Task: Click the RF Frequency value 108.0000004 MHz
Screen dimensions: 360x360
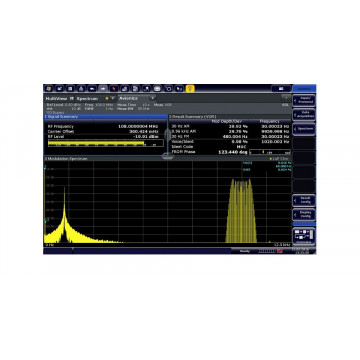Action: point(138,127)
